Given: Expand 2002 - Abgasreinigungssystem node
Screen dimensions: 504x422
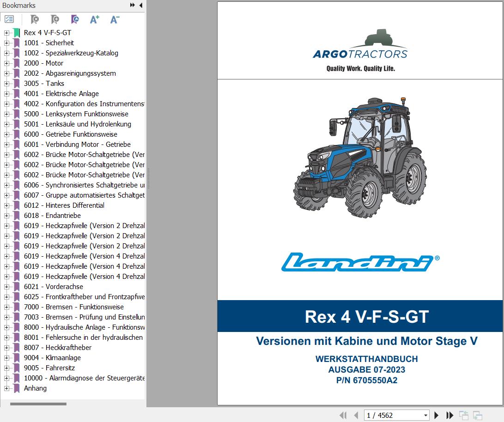Looking at the screenshot, I should tap(6, 73).
